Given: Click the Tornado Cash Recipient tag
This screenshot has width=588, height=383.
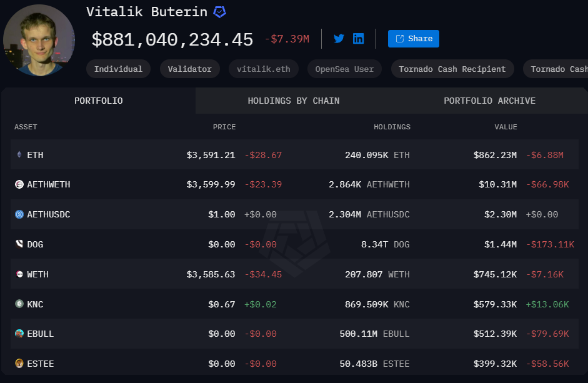Looking at the screenshot, I should (x=452, y=69).
